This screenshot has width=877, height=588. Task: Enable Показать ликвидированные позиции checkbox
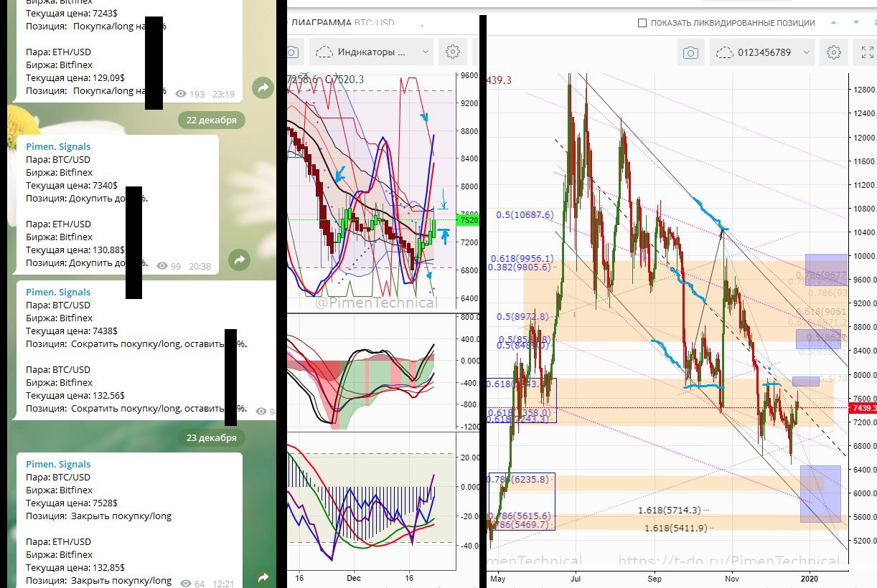[x=642, y=23]
